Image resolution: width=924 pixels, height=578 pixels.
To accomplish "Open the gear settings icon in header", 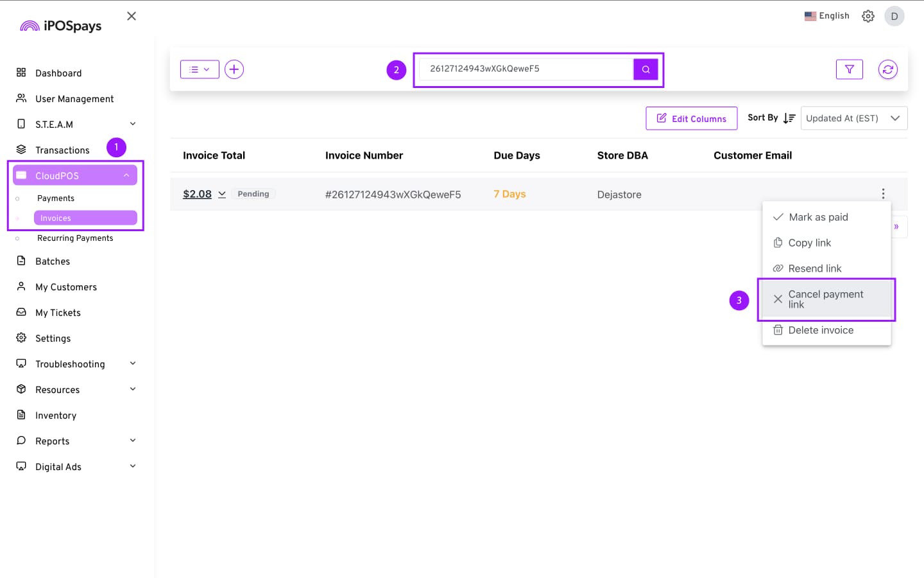I will click(868, 16).
